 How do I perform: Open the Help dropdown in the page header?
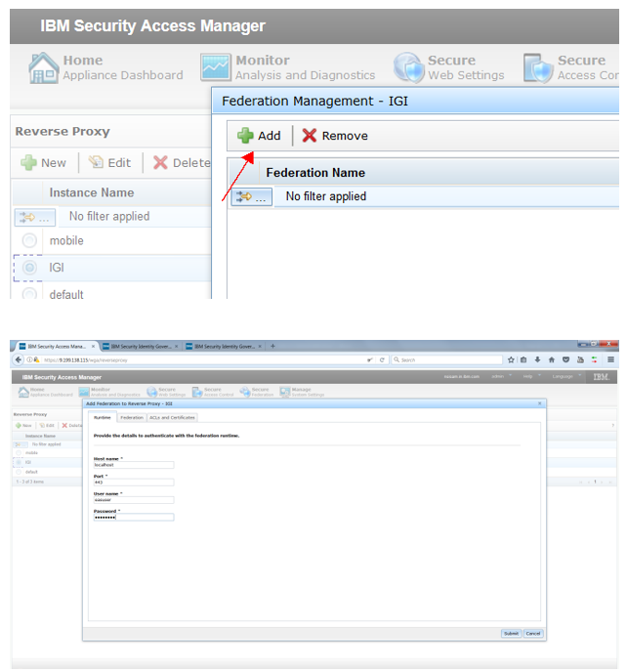[531, 376]
